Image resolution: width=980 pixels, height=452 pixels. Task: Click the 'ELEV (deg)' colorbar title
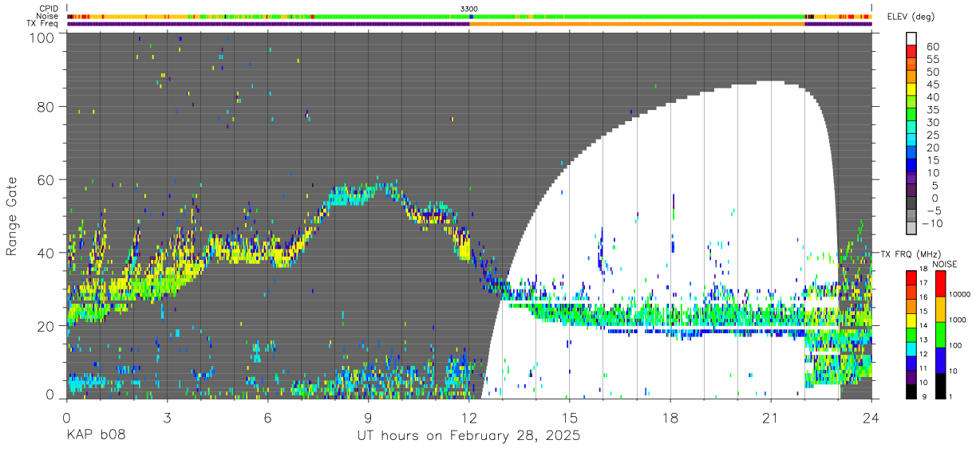(x=911, y=16)
